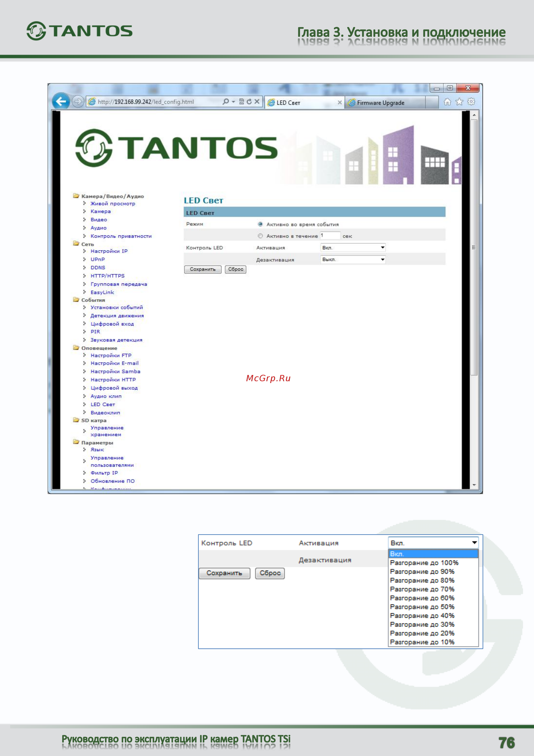Screen dimensions: 534x756
Task: Go back with the browser back arrow
Action: click(61, 101)
